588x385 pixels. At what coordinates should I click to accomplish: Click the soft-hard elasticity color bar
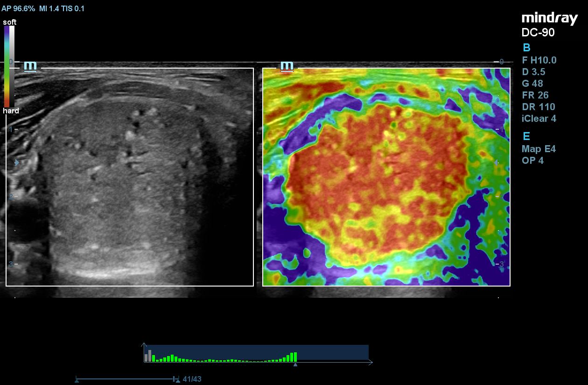click(x=9, y=66)
